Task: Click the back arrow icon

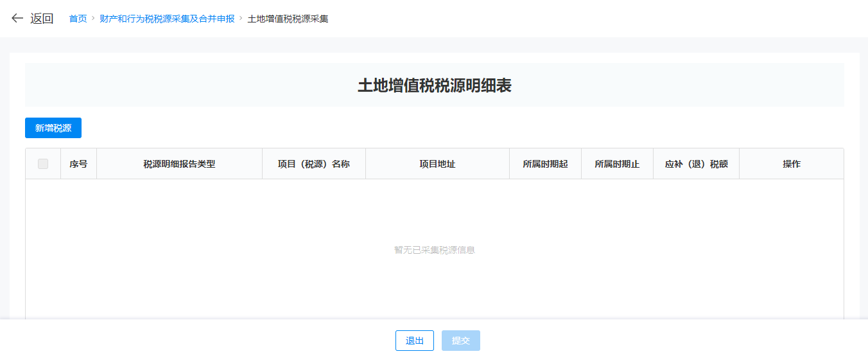Action: (x=17, y=19)
